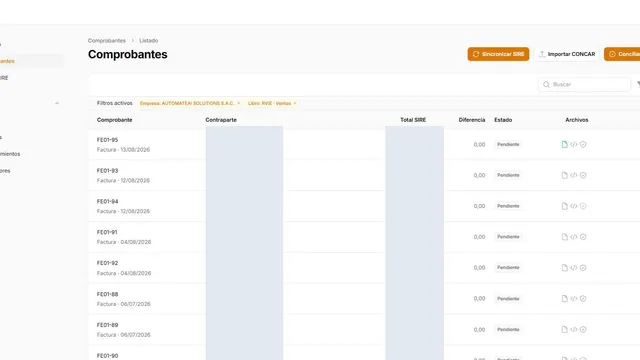The image size is (640, 360).
Task: Click the Pendiente badge for FE01-89
Action: tap(508, 329)
